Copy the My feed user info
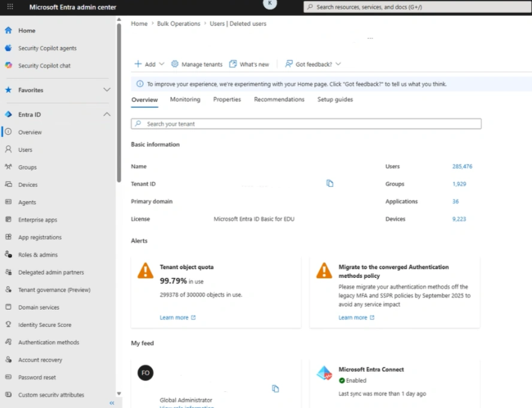Viewport: 532px width, 408px height. [x=276, y=389]
